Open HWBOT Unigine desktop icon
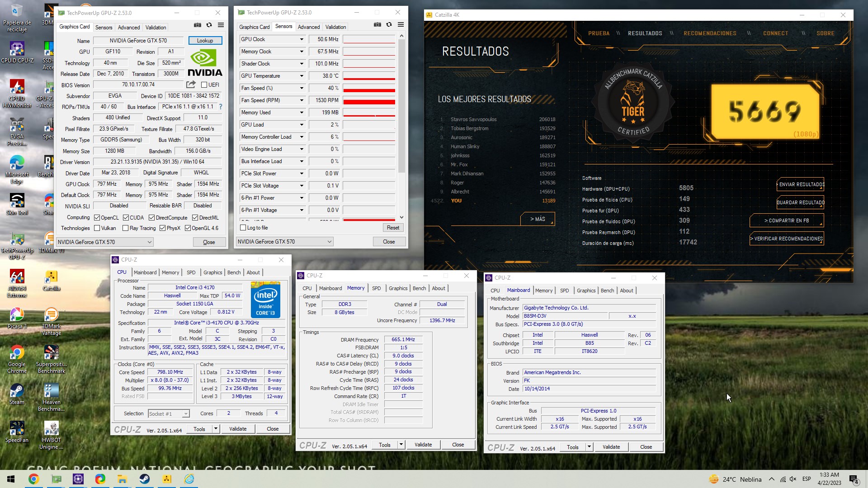This screenshot has width=868, height=488. click(x=52, y=436)
